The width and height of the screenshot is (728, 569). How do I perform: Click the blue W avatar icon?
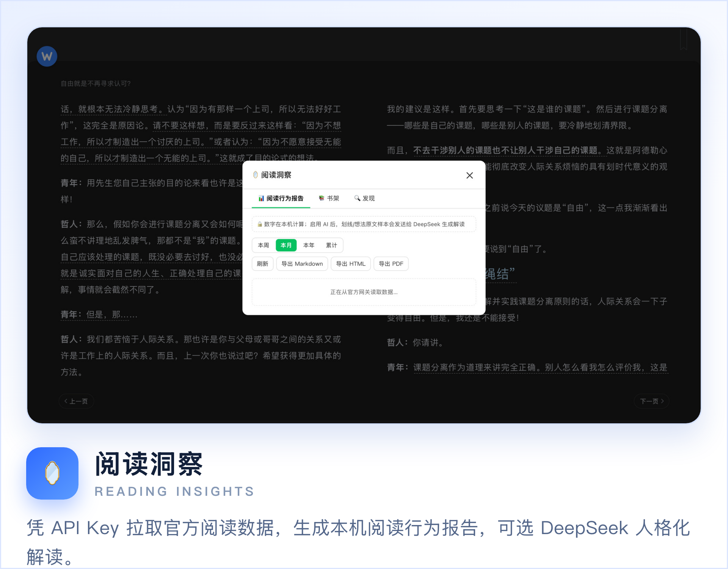(47, 57)
